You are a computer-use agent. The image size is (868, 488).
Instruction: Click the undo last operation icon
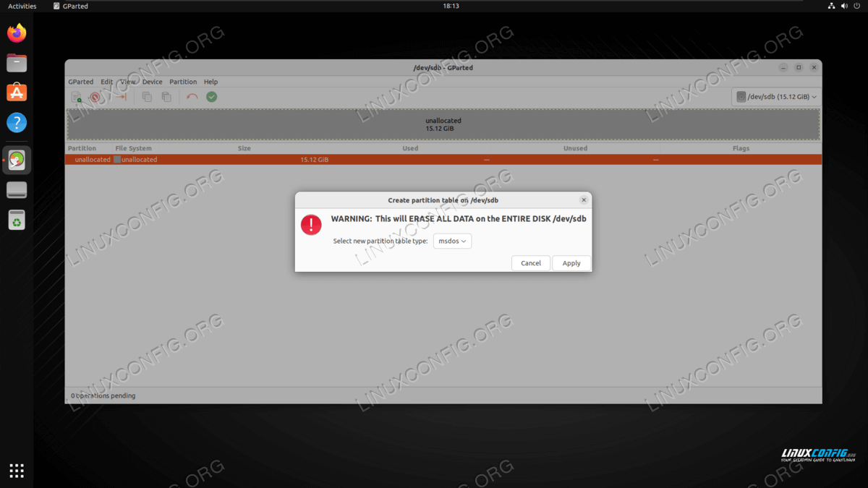click(x=192, y=97)
